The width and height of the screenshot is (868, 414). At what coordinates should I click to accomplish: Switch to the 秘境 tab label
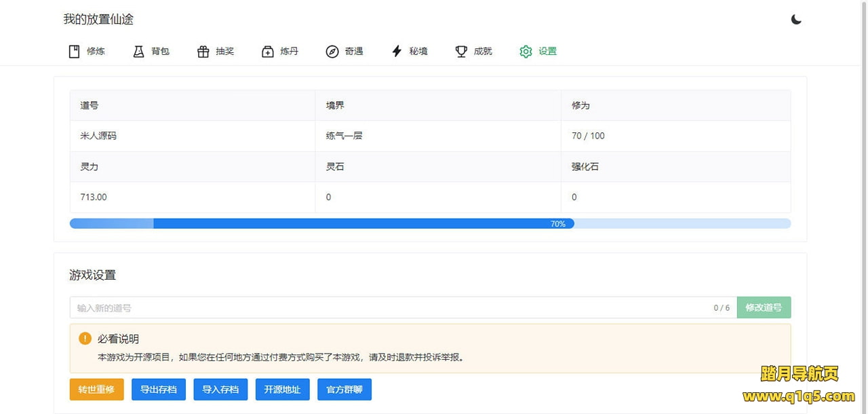coord(418,52)
